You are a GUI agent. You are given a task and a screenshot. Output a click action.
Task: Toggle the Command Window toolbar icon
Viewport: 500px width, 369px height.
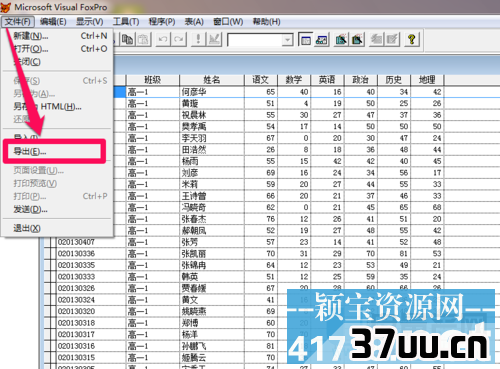[305, 39]
